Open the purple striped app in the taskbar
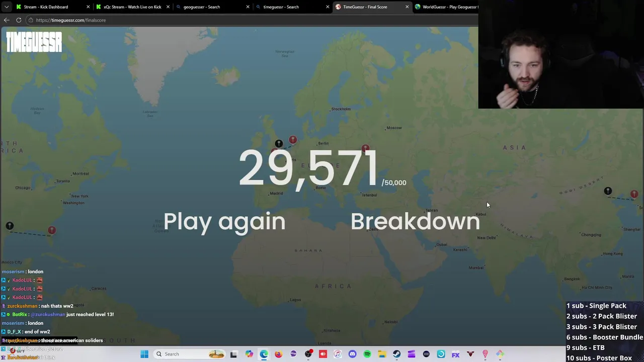This screenshot has width=644, height=362. [411, 354]
